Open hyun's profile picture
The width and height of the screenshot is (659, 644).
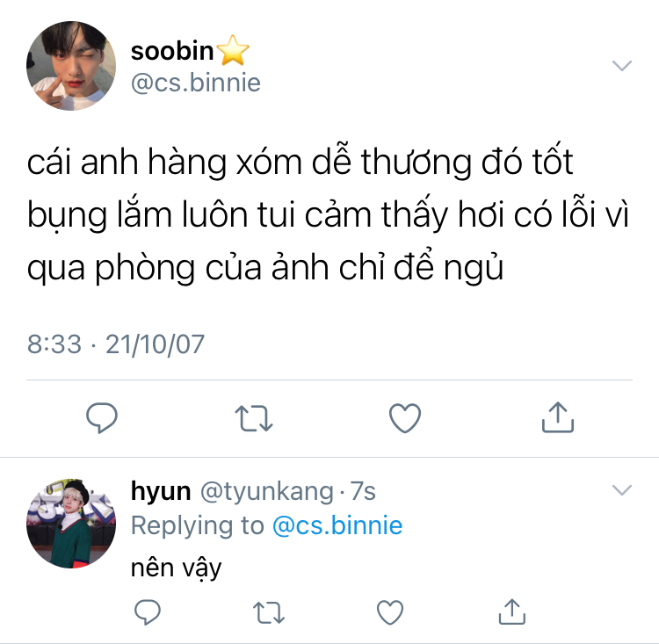[71, 524]
